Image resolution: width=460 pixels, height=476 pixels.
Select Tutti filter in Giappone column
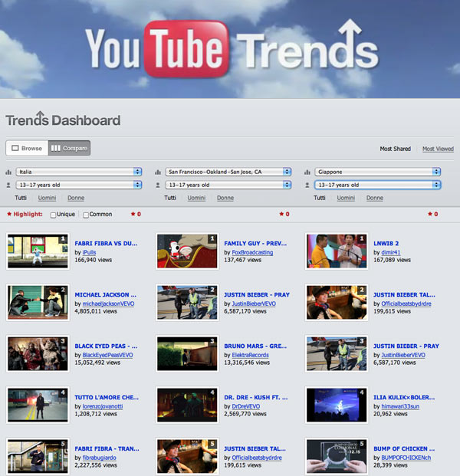(x=320, y=198)
